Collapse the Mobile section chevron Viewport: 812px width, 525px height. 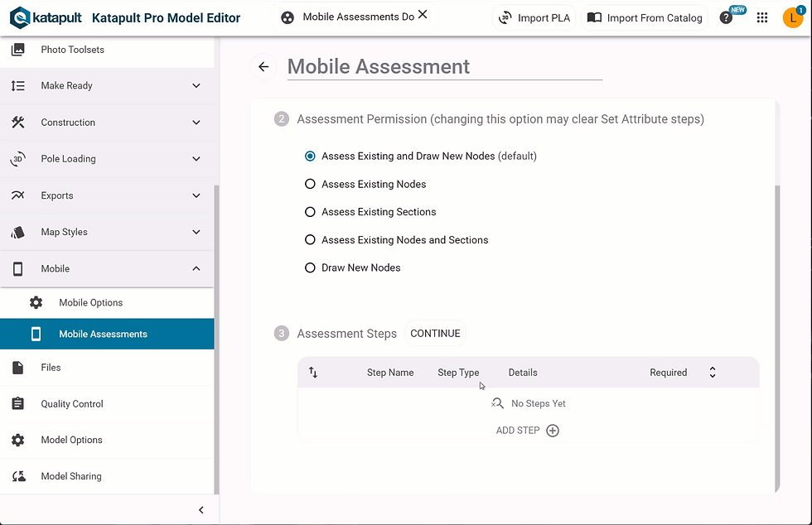[196, 269]
